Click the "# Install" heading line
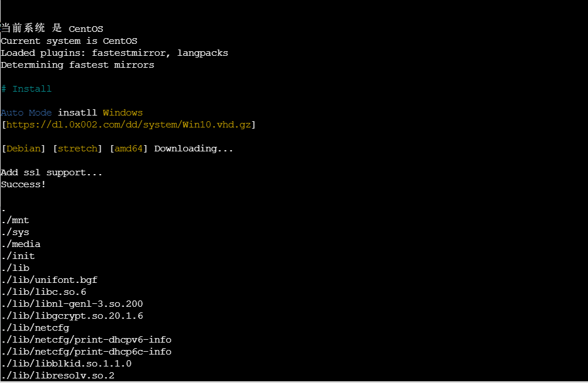The image size is (588, 383). [26, 89]
